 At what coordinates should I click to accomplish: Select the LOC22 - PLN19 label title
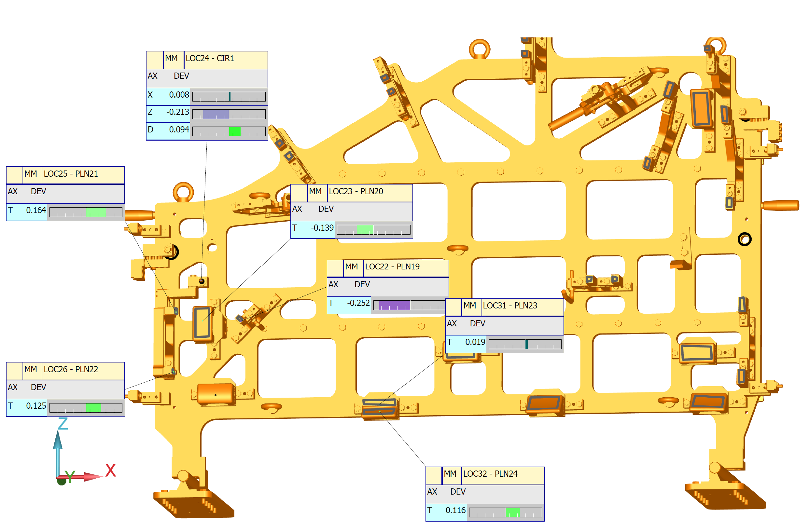(392, 267)
